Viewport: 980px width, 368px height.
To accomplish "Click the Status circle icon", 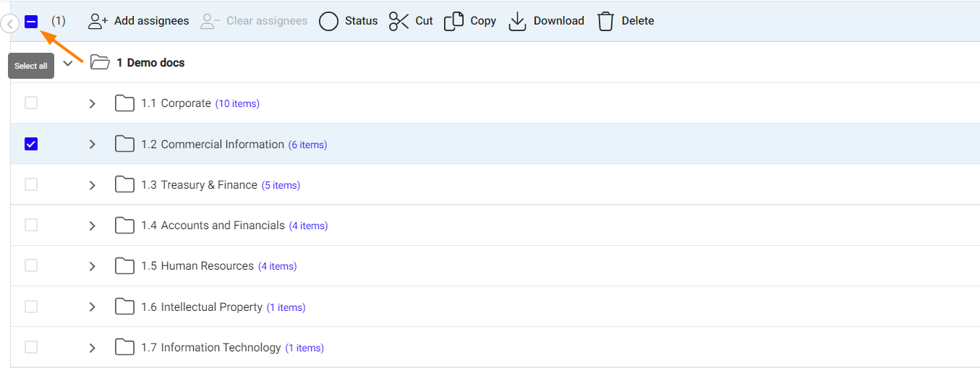I will click(328, 21).
